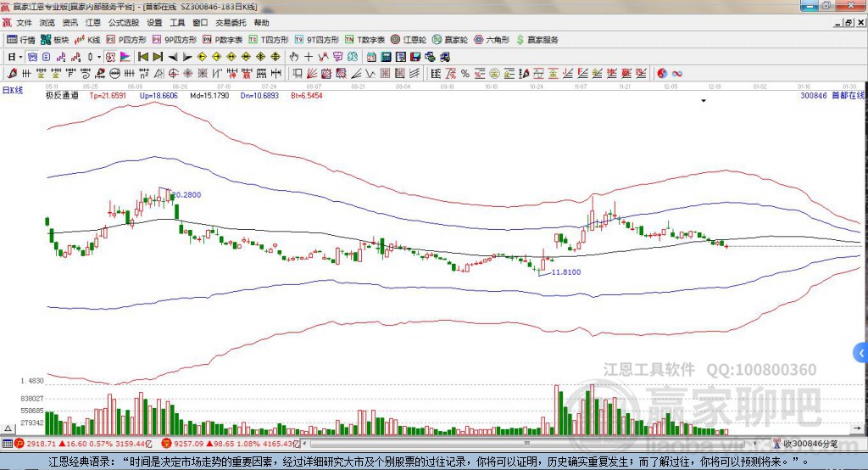Open the 板块 sector view

click(56, 40)
